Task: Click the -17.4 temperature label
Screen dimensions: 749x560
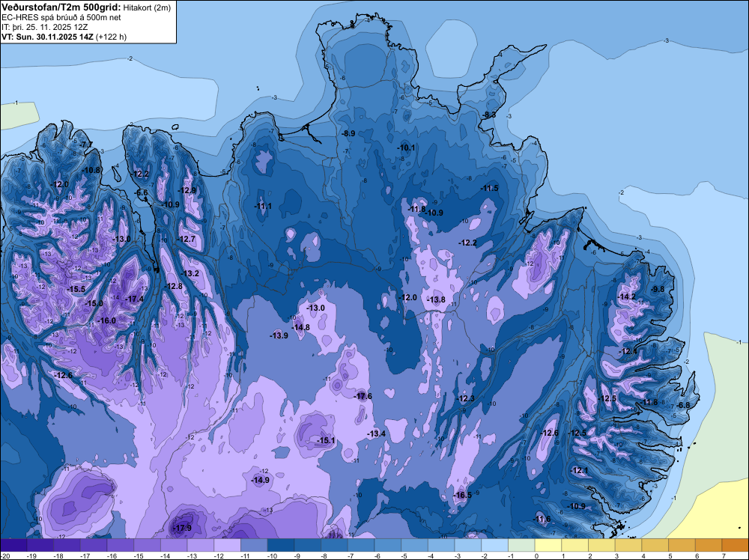Action: click(134, 299)
